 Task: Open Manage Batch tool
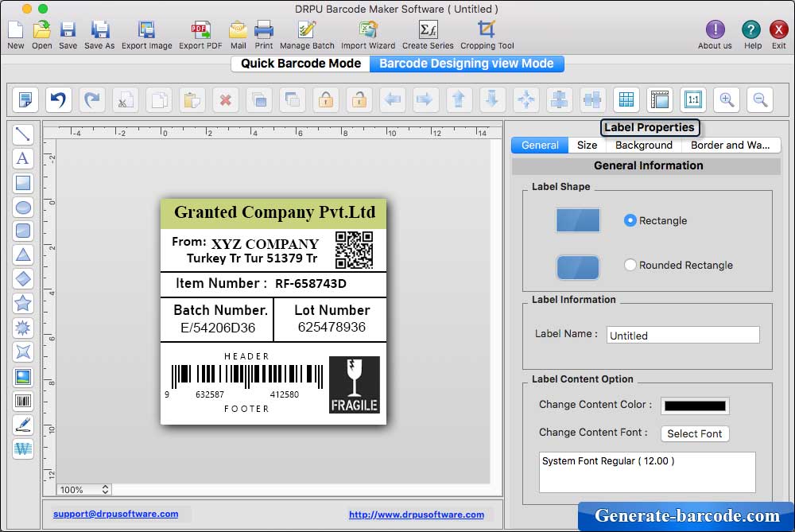pyautogui.click(x=307, y=34)
